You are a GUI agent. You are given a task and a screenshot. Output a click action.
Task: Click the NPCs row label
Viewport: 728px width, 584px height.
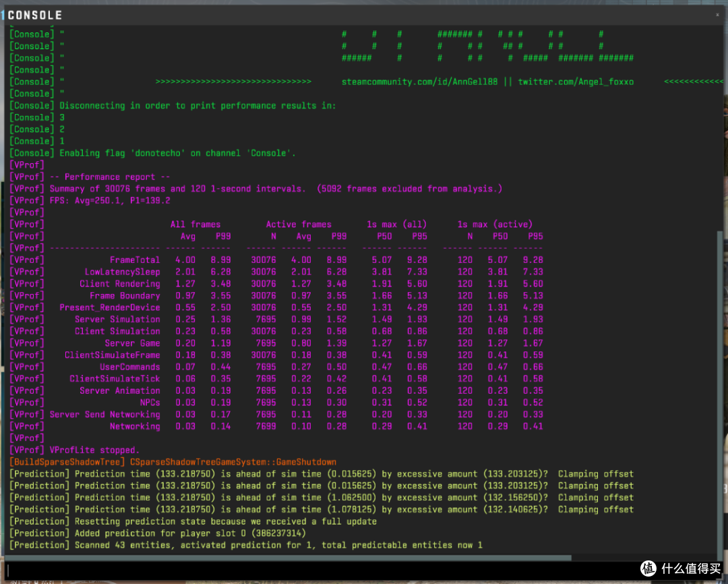[x=150, y=403]
